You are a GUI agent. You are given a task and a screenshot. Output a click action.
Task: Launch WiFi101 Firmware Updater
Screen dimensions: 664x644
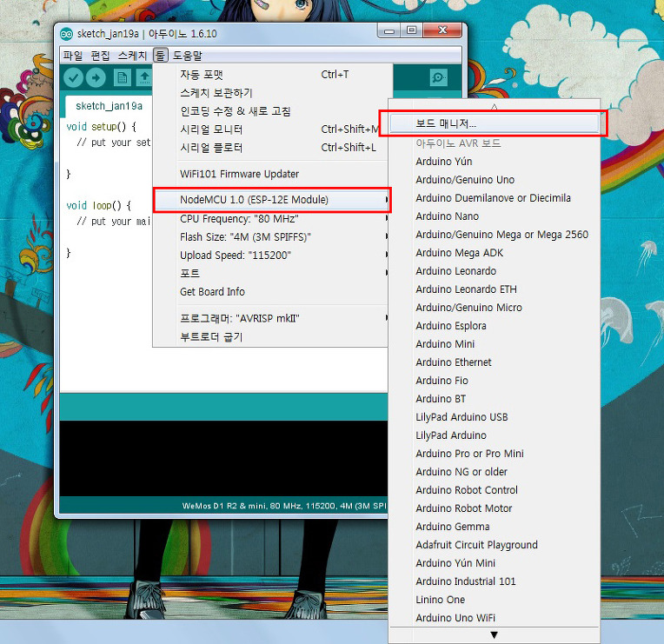pos(270,174)
